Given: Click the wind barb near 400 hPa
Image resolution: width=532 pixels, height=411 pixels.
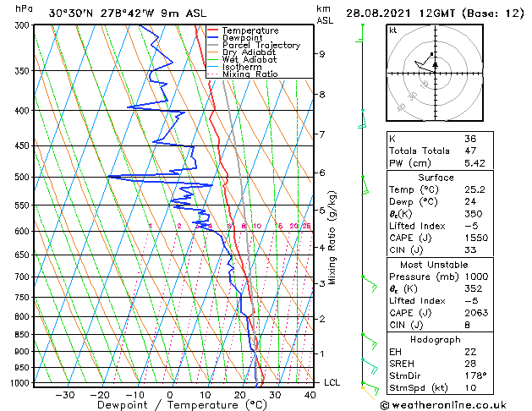Looking at the screenshot, I should (x=362, y=119).
